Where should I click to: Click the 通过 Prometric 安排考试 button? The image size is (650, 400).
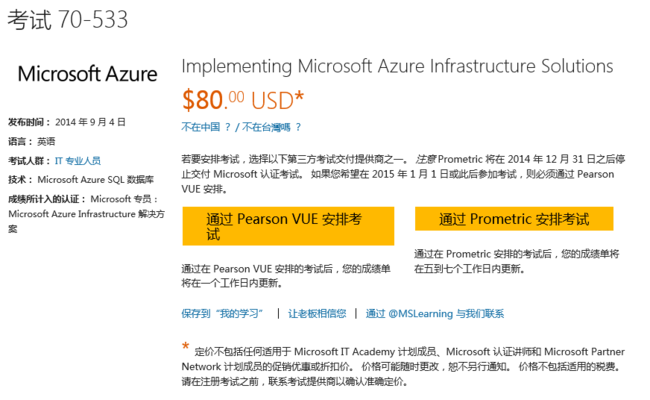tap(514, 219)
